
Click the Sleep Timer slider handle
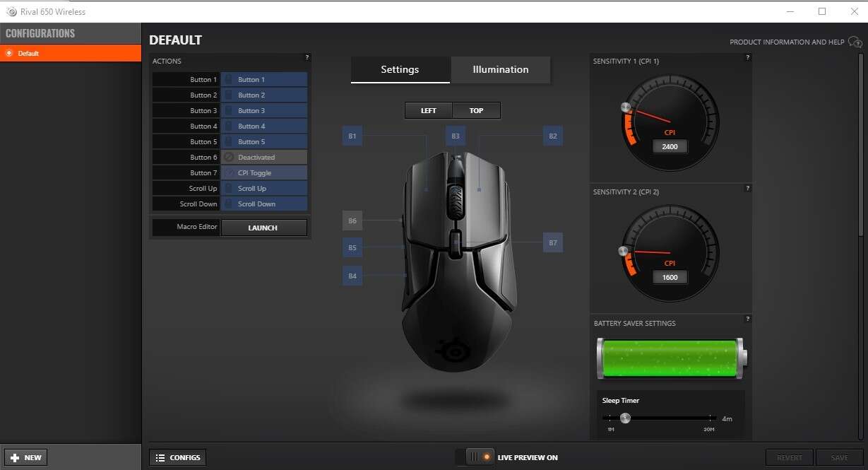(625, 418)
